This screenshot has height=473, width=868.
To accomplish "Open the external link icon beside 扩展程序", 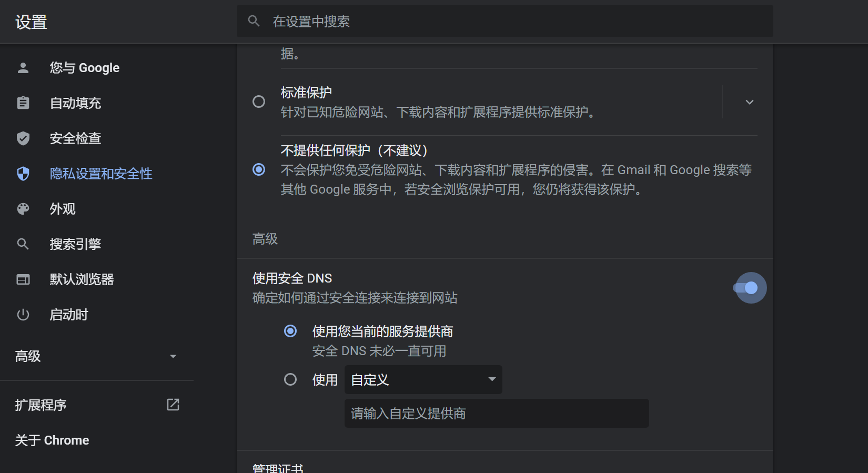I will [x=173, y=405].
